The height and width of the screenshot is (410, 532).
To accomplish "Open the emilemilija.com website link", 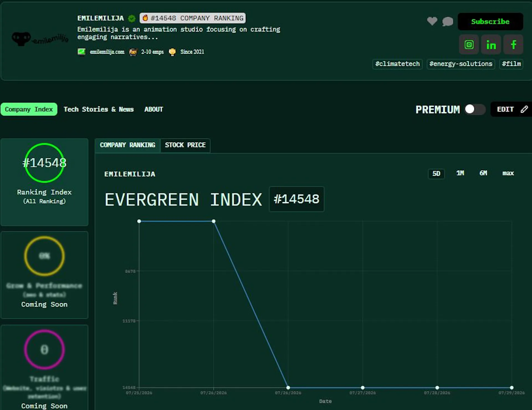I will pyautogui.click(x=107, y=52).
